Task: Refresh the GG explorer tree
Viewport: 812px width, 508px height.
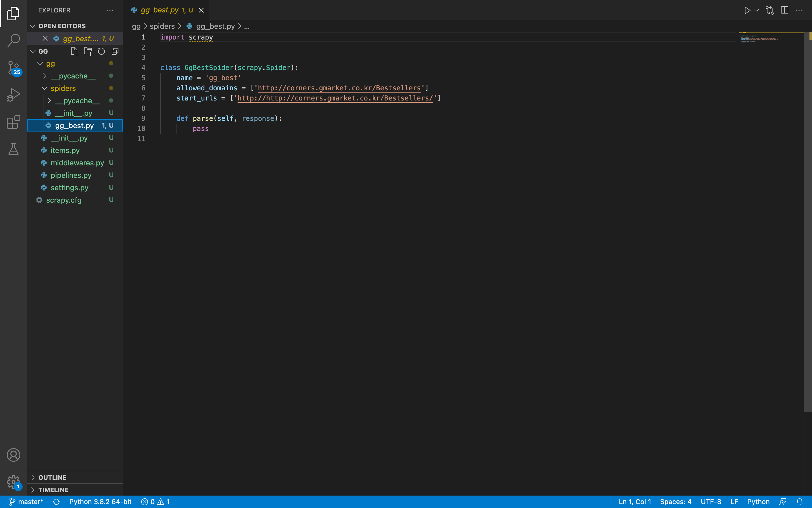Action: click(101, 51)
